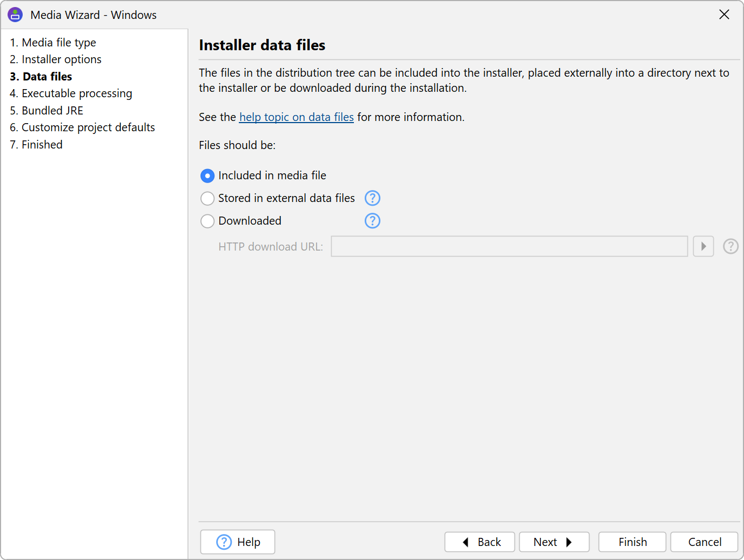The image size is (744, 560).
Task: Jump to step 1 Media file type
Action: (53, 43)
